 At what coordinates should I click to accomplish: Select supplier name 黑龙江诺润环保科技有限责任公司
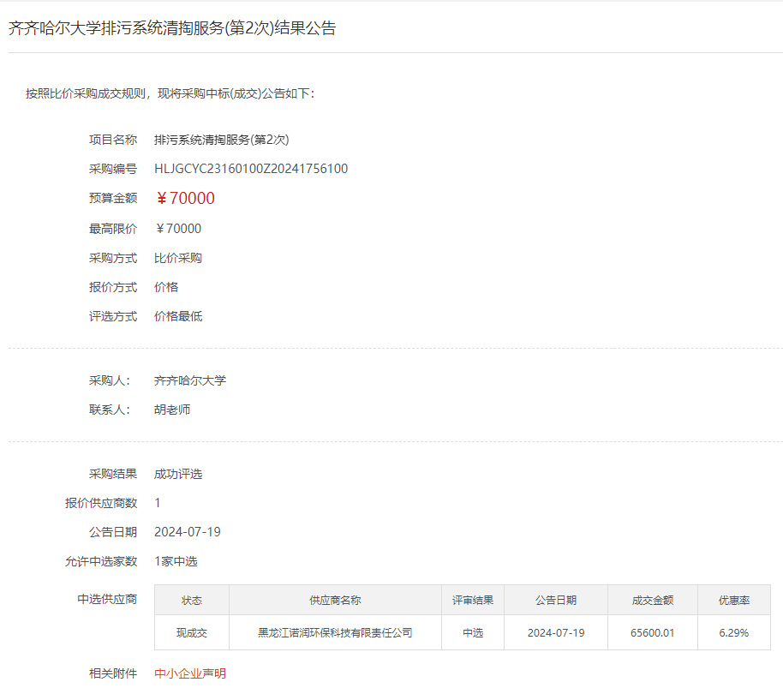(335, 633)
